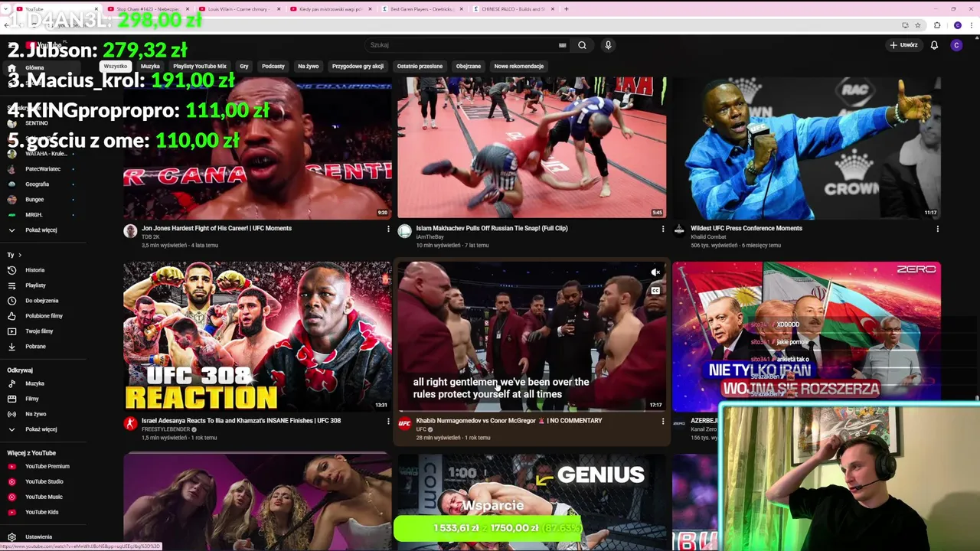Select the Muzyka filter chip
The width and height of the screenshot is (980, 551).
pos(150,67)
